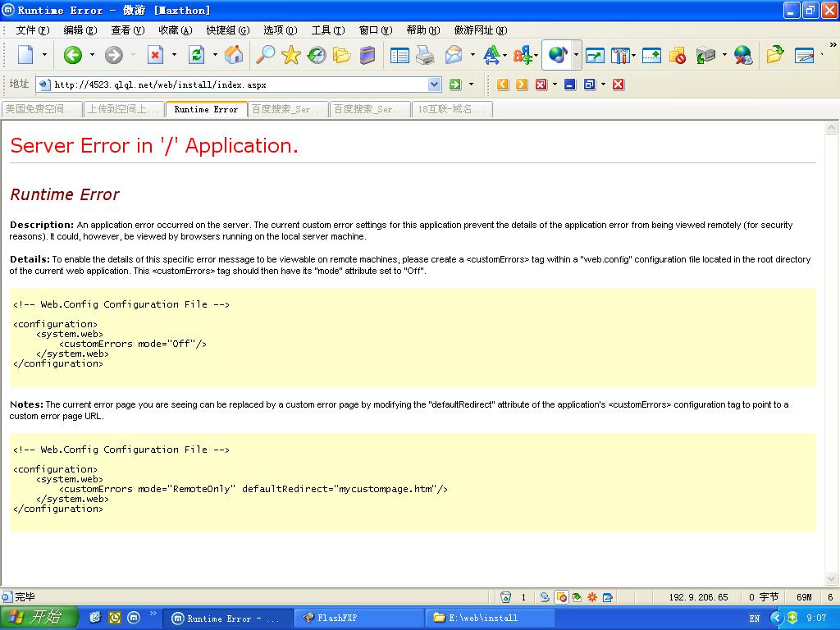Click the green Back arrow button
This screenshot has width=840, height=630.
[73, 55]
